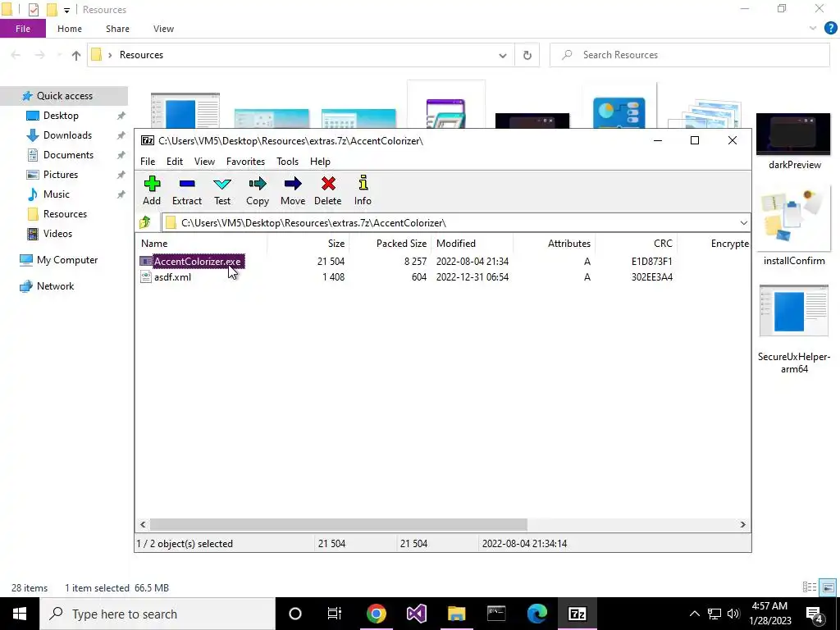
Task: Open Videos in the sidebar
Action: pyautogui.click(x=57, y=234)
